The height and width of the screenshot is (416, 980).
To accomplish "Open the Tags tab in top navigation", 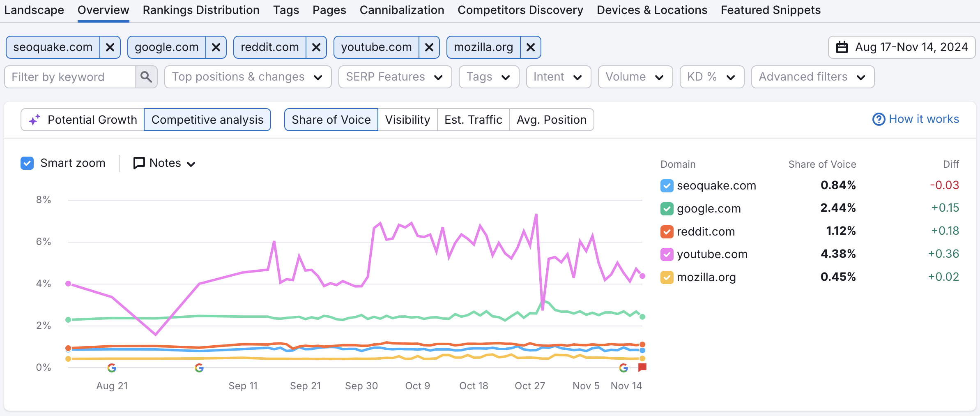I will pyautogui.click(x=286, y=10).
